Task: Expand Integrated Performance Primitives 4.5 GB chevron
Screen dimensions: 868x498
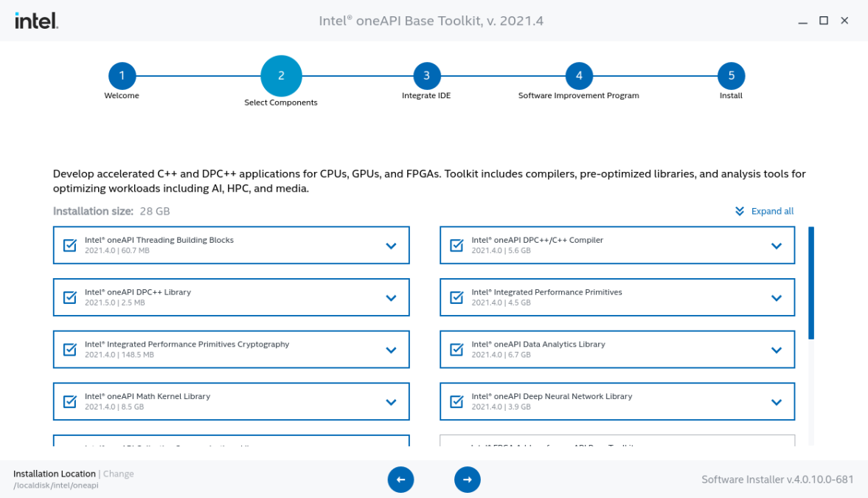Action: pyautogui.click(x=777, y=298)
